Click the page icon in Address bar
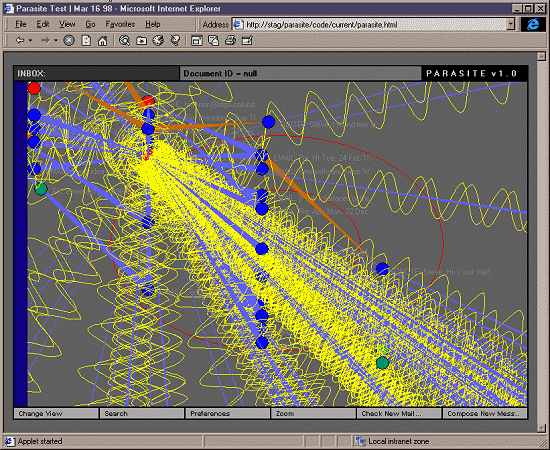The image size is (550, 450). point(238,24)
